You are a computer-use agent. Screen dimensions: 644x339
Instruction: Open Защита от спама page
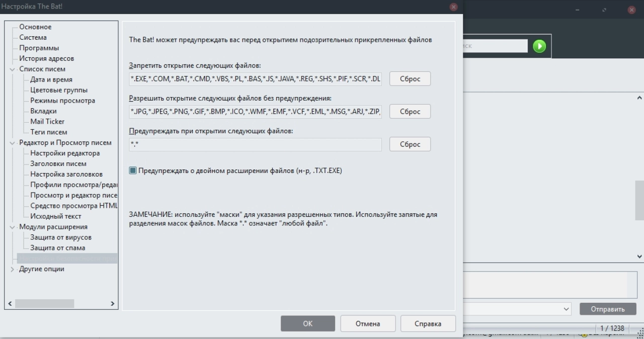[x=57, y=248]
